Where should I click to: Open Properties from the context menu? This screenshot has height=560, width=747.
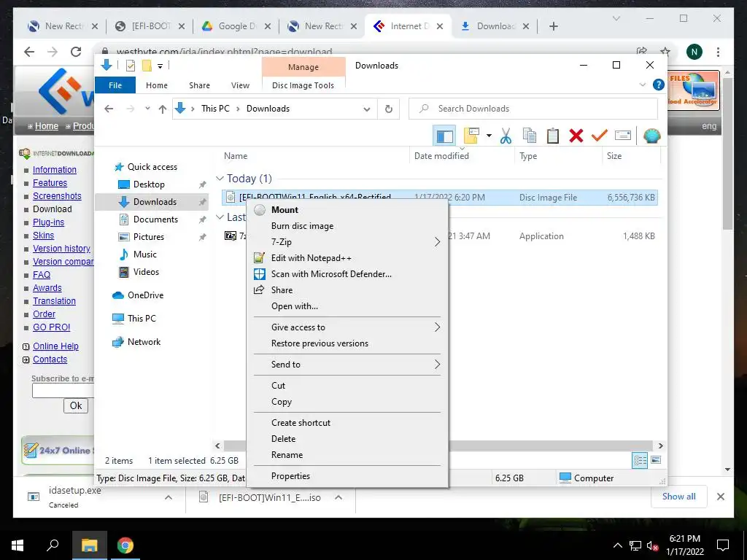click(x=347, y=476)
